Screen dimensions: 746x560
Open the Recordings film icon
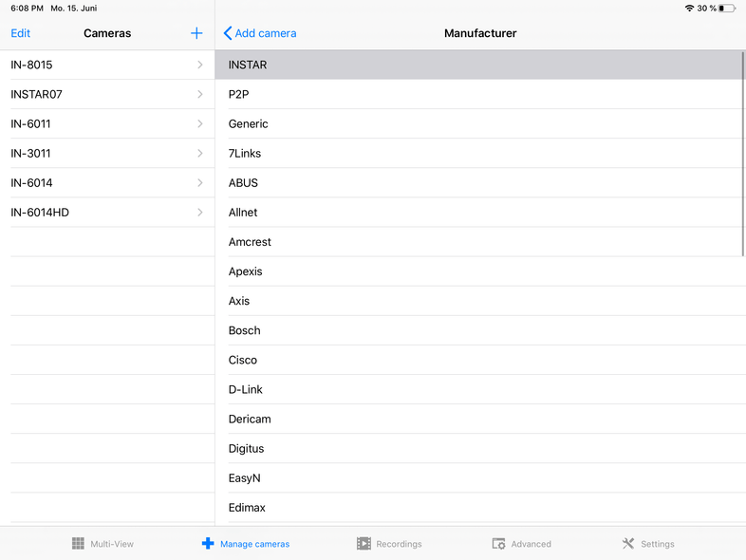click(x=364, y=543)
